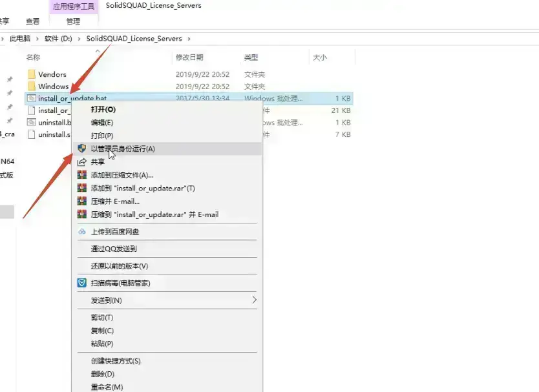
Task: Click SolidSQUAD_License_Servers breadcrumb in address bar
Action: pos(134,39)
